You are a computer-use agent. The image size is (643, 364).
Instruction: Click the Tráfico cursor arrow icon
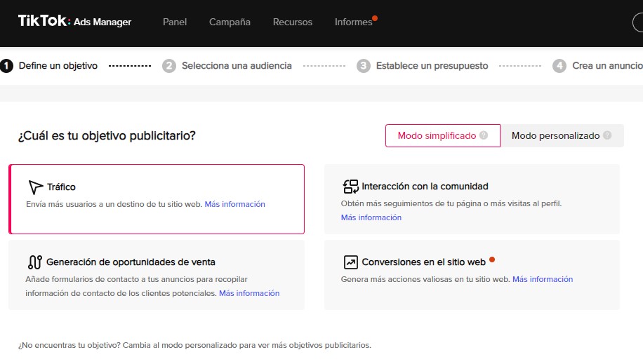(x=36, y=187)
